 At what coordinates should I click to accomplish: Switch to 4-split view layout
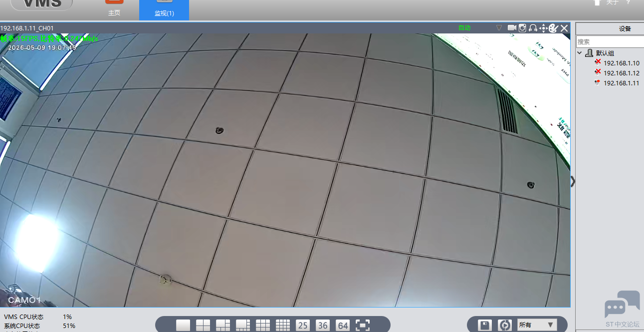coord(203,325)
